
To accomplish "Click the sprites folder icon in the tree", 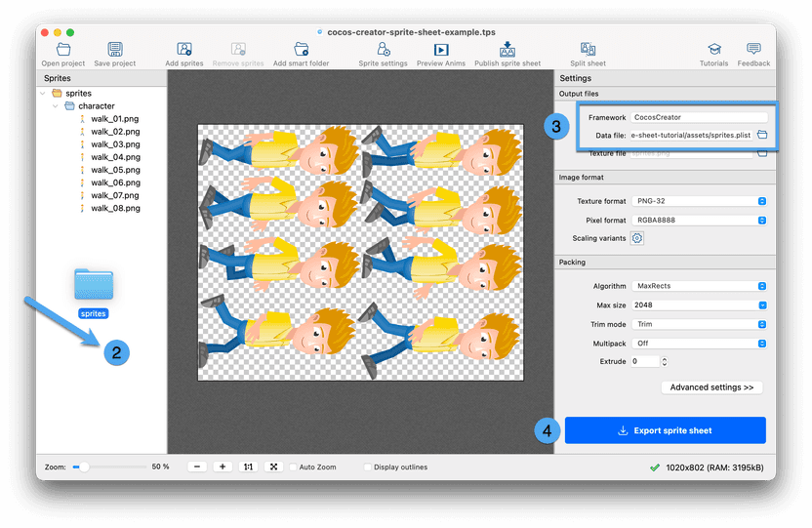I will click(57, 93).
